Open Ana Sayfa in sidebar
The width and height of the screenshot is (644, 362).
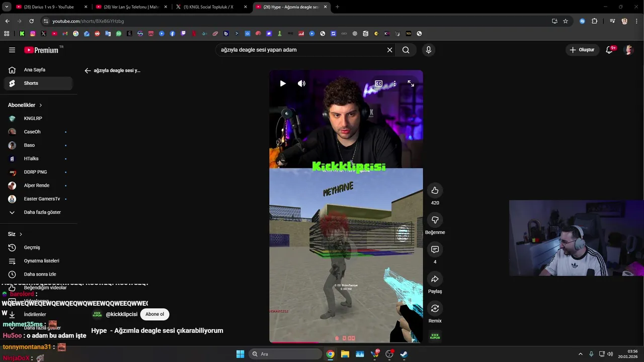click(x=38, y=70)
